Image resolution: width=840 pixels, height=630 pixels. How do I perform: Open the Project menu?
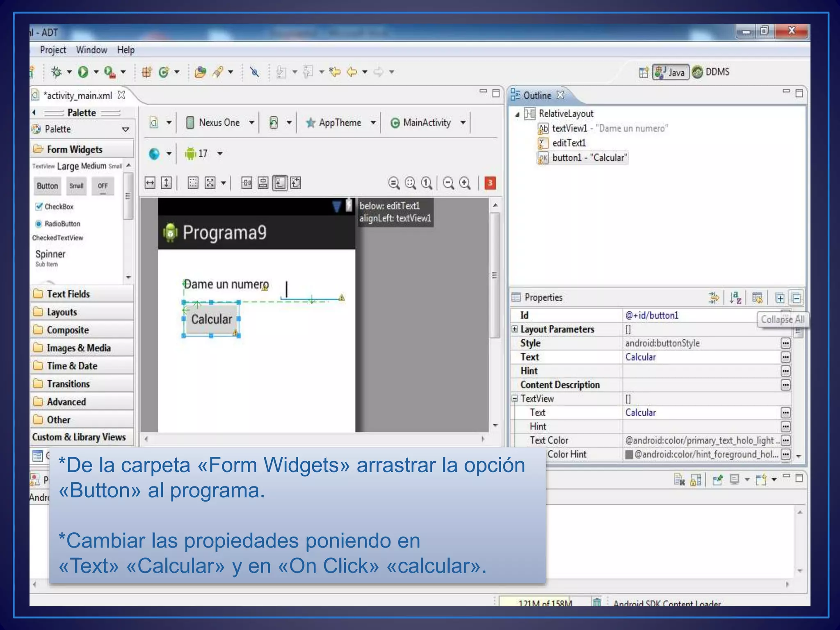pos(53,50)
